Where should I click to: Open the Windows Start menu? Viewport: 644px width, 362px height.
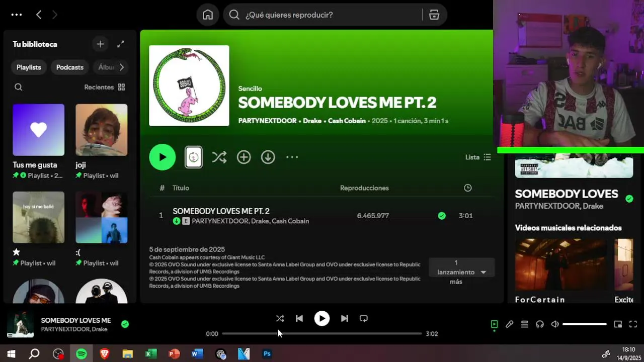pos(11,354)
